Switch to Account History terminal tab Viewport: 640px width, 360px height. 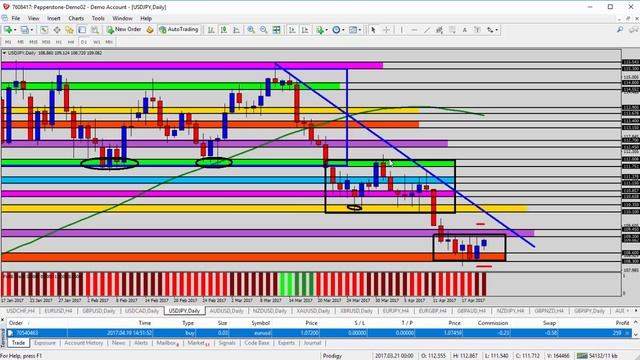point(84,343)
